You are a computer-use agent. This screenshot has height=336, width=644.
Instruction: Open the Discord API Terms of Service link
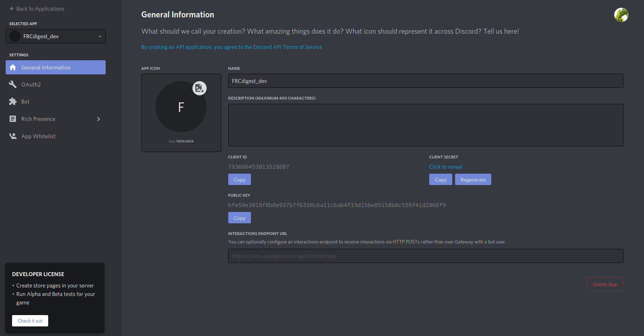tap(231, 47)
